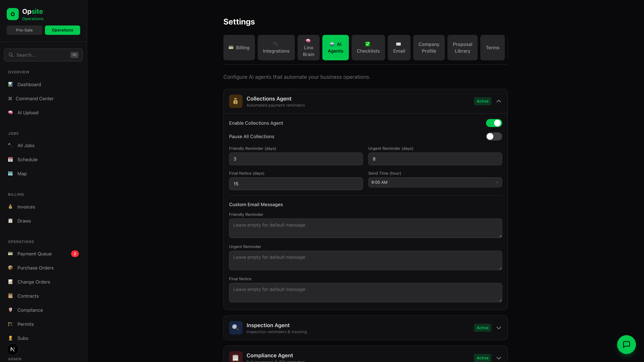Open the Proposal Library tab
The height and width of the screenshot is (362, 644).
[x=463, y=47]
